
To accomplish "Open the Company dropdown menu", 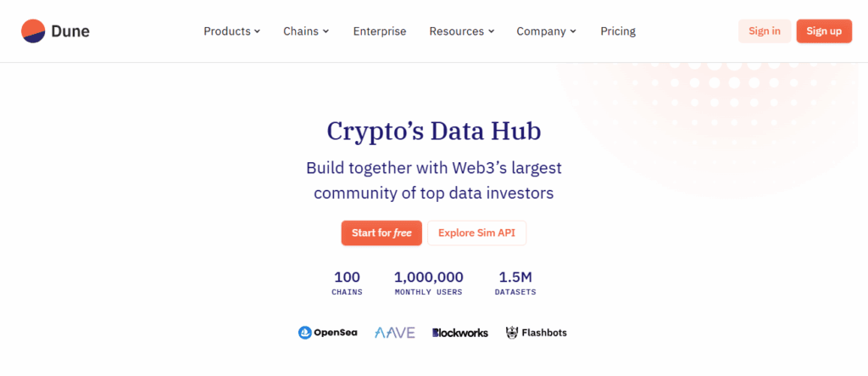I will [546, 31].
